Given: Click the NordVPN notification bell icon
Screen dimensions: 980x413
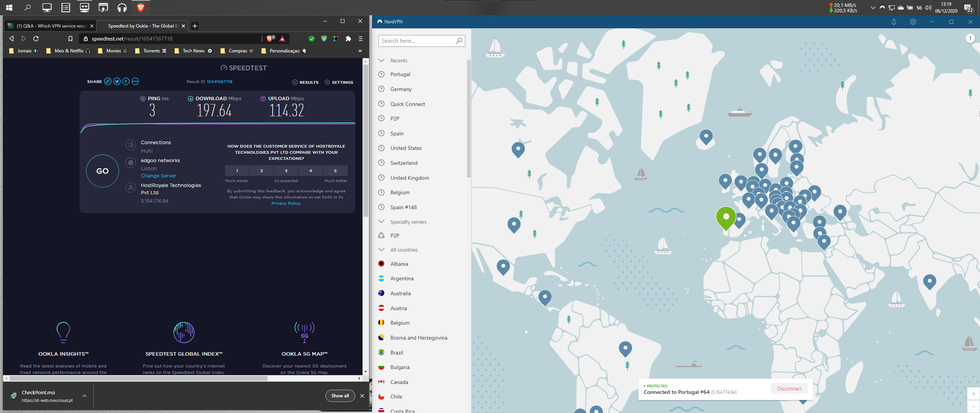Looking at the screenshot, I should [x=893, y=22].
